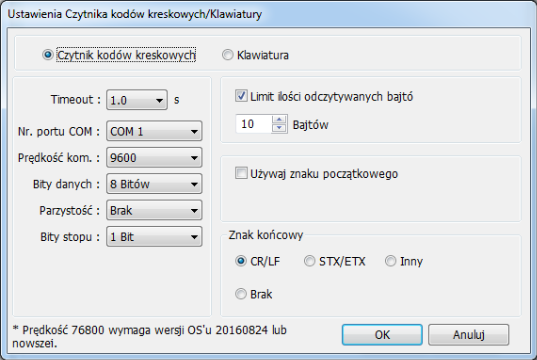Click the dialog title Ustawienia Czytnika text
The image size is (537, 360).
coord(135,14)
